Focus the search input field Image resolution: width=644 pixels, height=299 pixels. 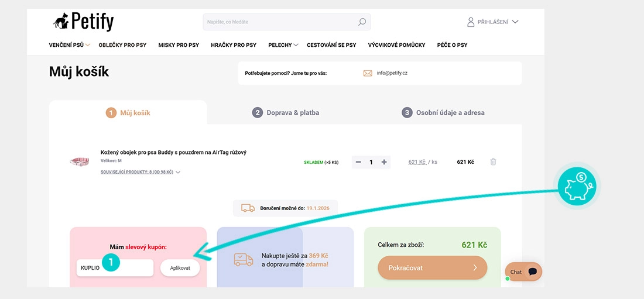pos(280,22)
